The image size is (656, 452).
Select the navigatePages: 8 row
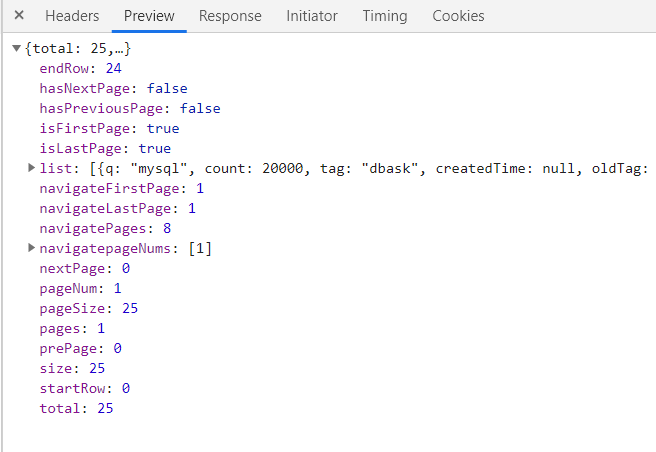click(x=105, y=229)
